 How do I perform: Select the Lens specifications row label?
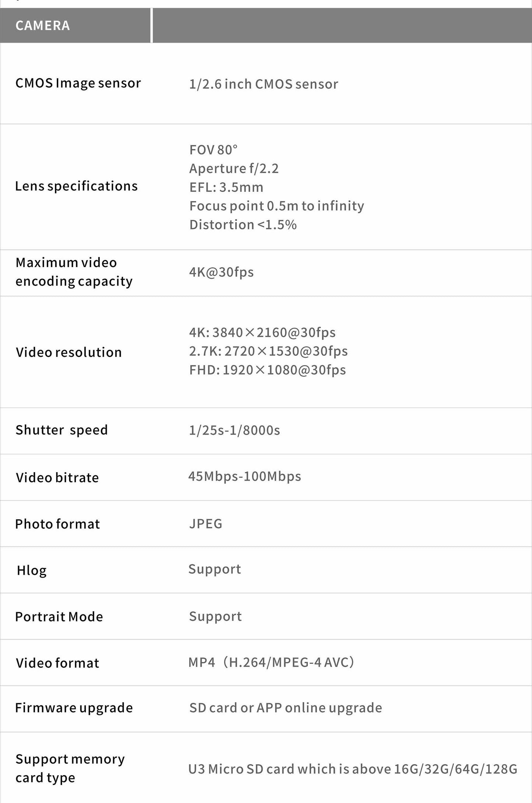point(76,186)
